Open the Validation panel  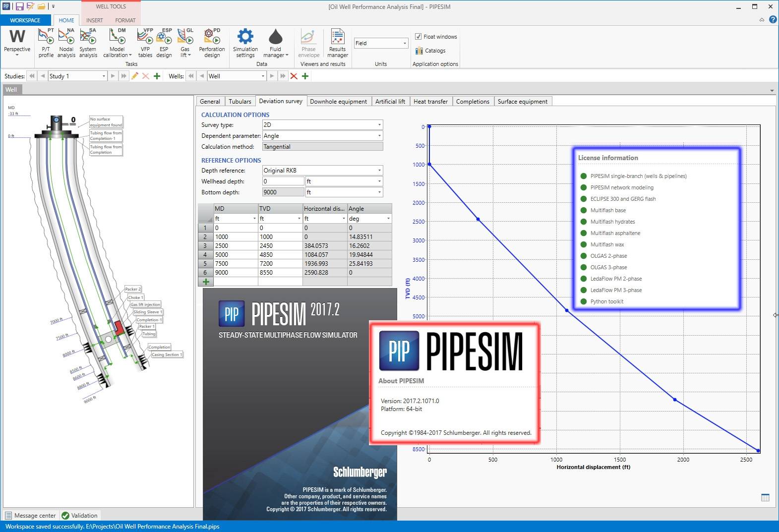point(80,516)
